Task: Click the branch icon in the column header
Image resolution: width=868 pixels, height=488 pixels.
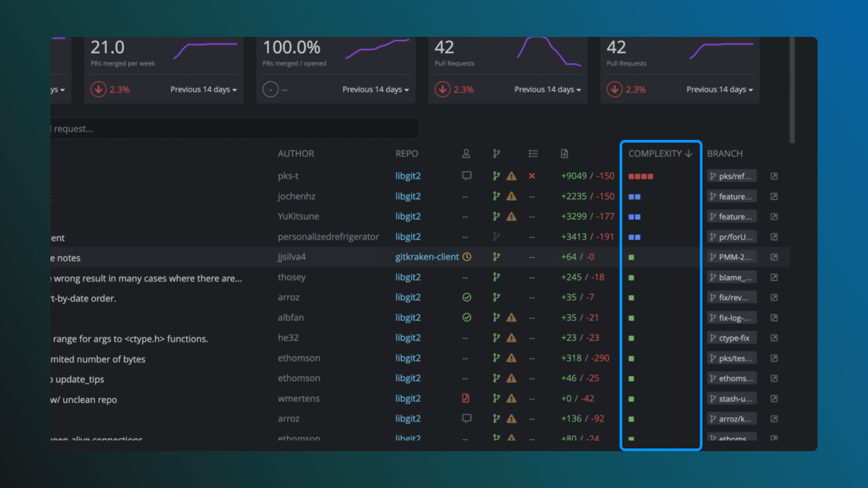Action: click(x=496, y=153)
